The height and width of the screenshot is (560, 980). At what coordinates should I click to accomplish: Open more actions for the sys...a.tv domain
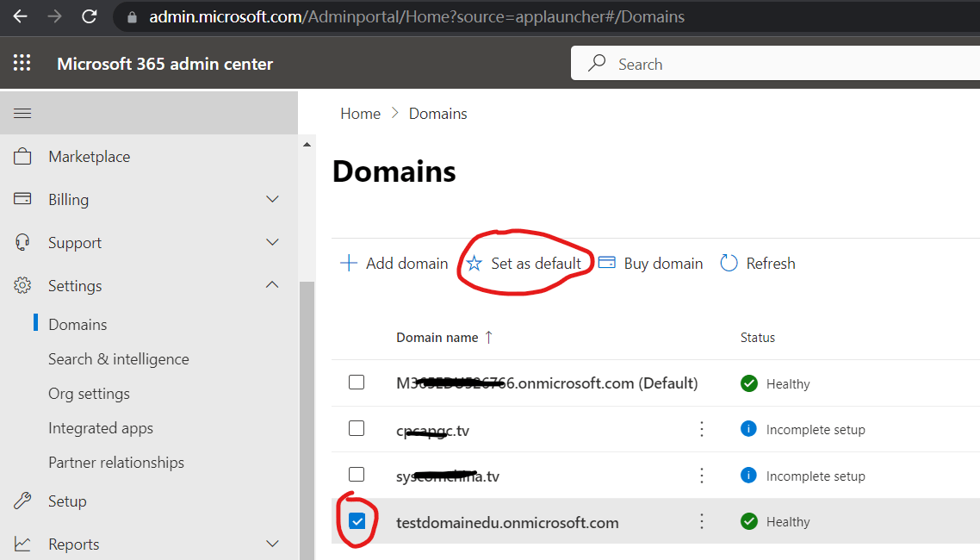[702, 476]
